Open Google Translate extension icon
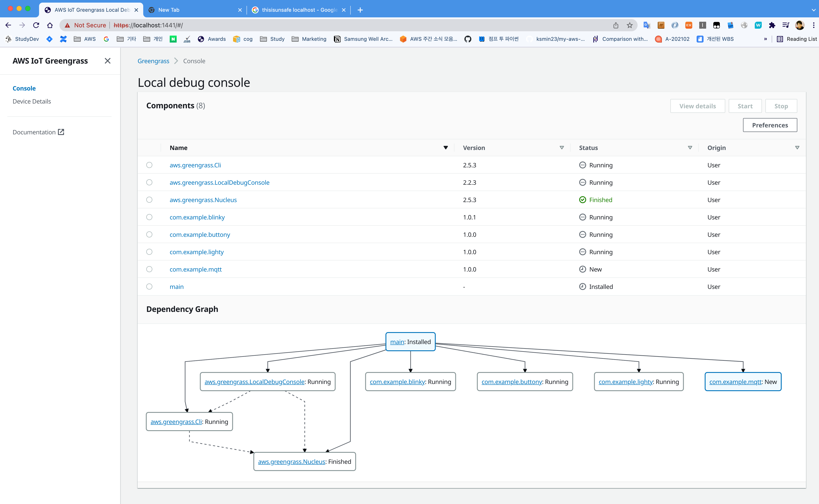Screen dimensions: 819x504 [x=647, y=25]
